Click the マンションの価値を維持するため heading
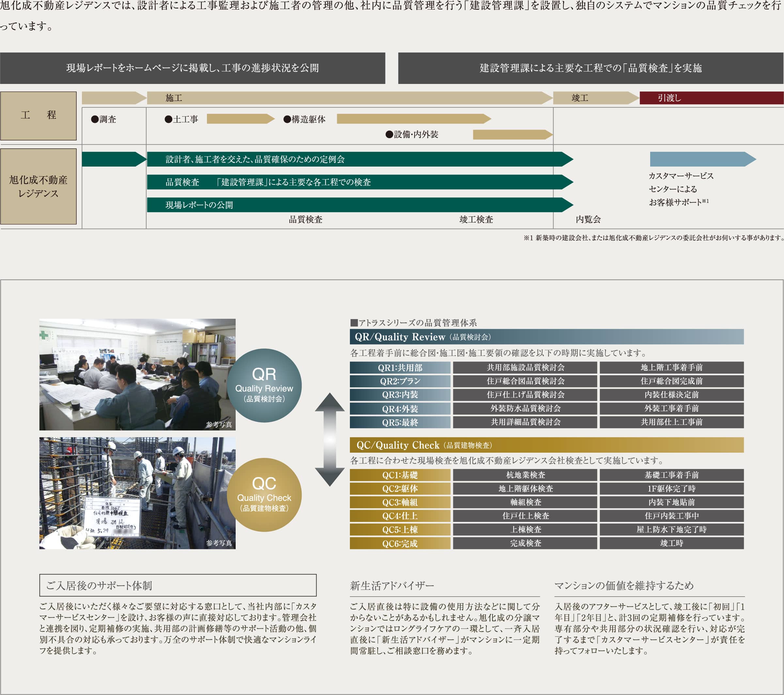 pyautogui.click(x=624, y=586)
